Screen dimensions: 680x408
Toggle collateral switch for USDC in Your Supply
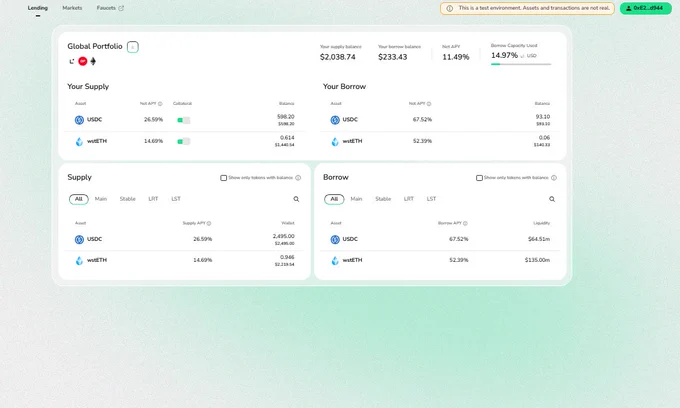183,120
